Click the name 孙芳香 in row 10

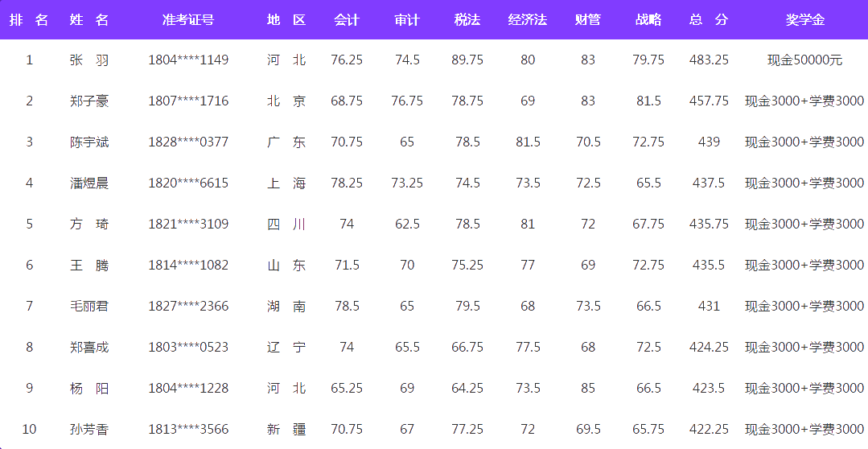click(88, 429)
